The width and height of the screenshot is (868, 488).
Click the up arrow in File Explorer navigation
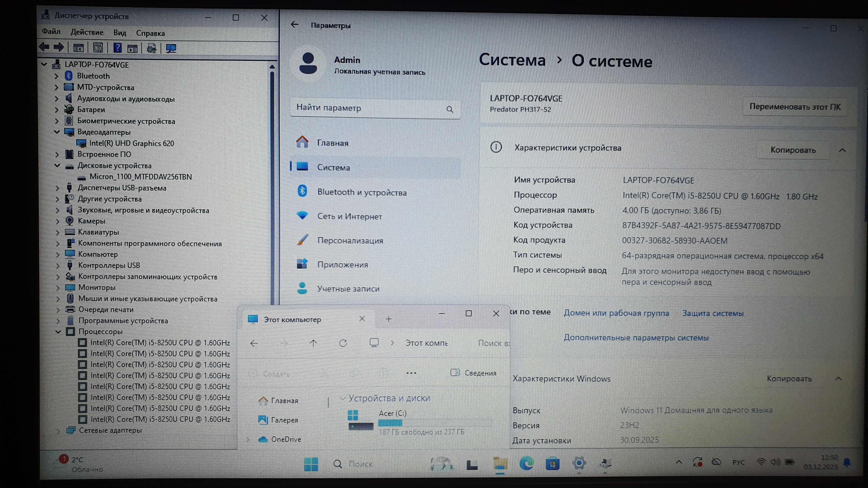[x=313, y=343]
